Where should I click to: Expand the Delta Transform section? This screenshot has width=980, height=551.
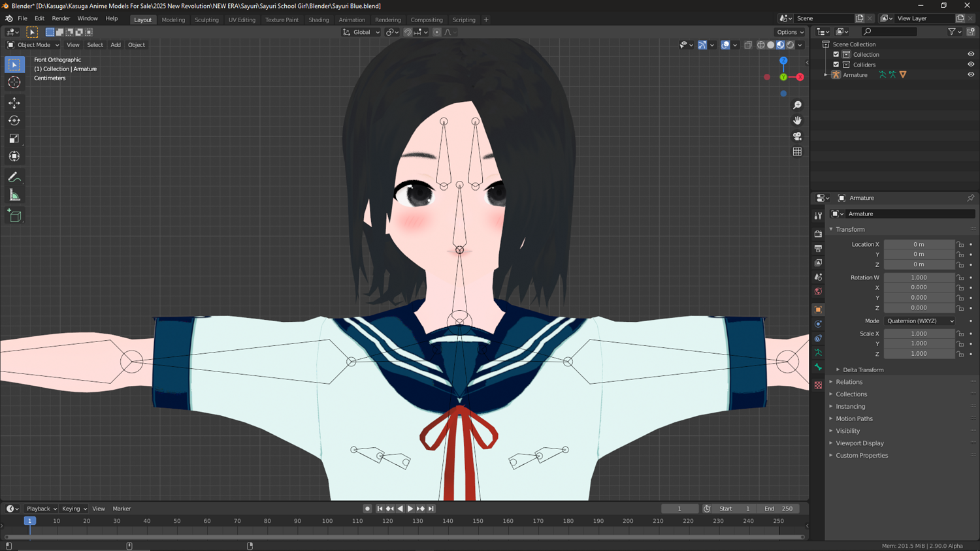coord(863,370)
